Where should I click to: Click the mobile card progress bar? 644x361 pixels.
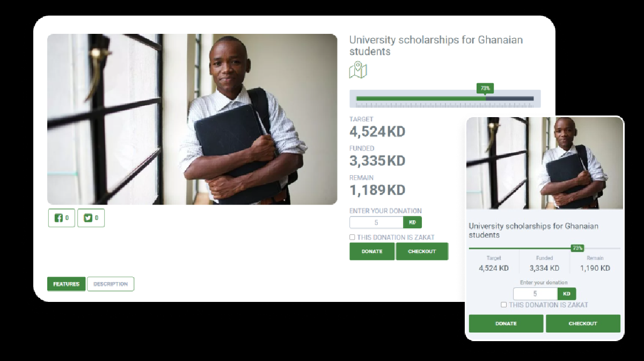(545, 248)
